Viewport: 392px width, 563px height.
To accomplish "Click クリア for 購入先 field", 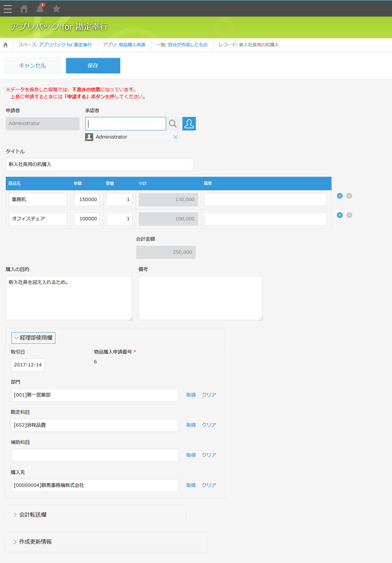I will (209, 485).
